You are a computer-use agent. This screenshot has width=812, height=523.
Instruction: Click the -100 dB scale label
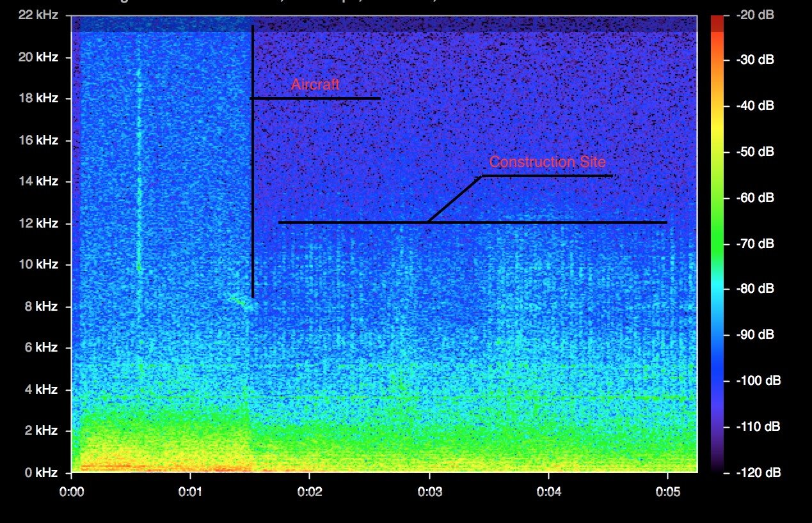pos(759,381)
